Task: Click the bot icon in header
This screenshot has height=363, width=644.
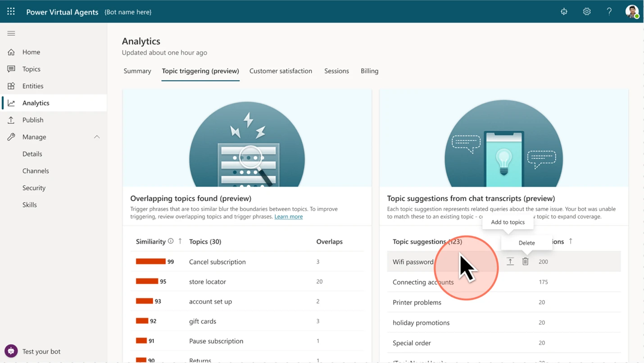Action: click(564, 12)
